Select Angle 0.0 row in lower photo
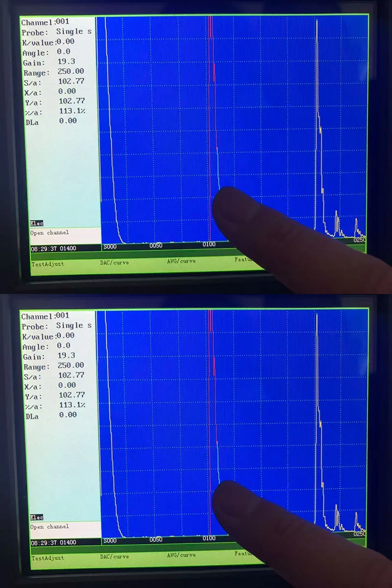This screenshot has height=588, width=392. coord(47,346)
